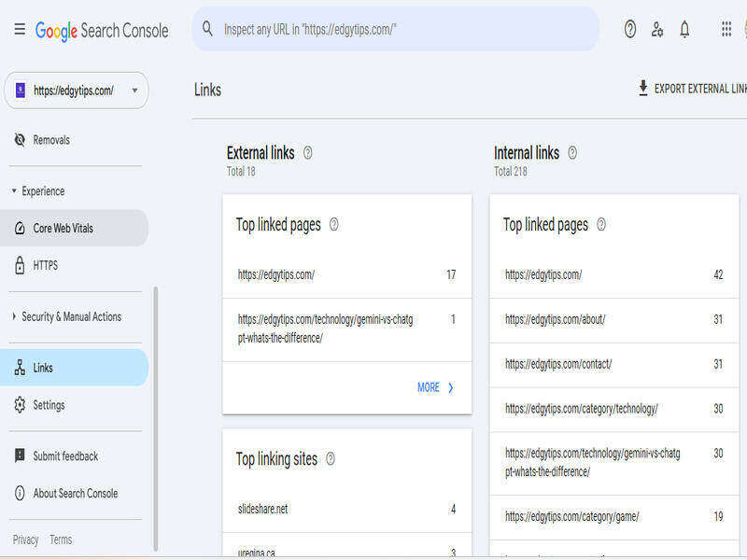Open help for Top linking sites

[331, 459]
